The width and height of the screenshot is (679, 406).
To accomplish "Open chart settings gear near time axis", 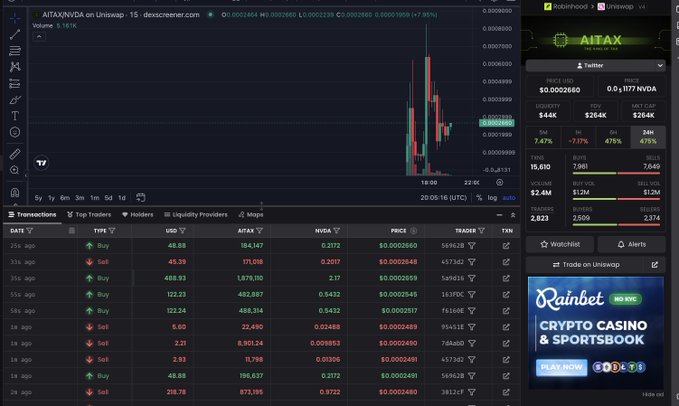I will [x=499, y=182].
